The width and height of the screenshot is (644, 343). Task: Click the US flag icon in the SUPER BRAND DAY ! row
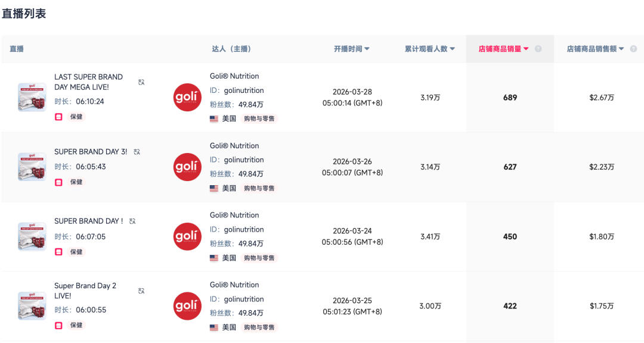213,258
